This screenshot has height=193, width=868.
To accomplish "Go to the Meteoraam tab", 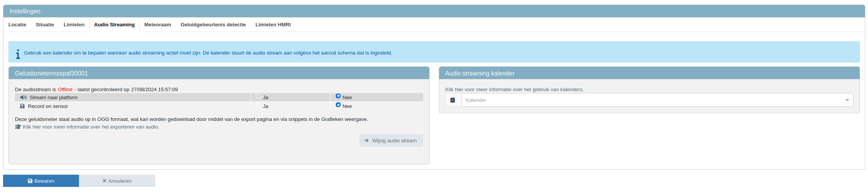I will click(158, 25).
